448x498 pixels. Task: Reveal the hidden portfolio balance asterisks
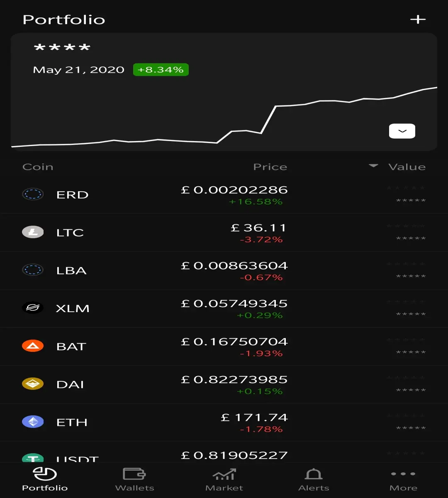tap(62, 48)
